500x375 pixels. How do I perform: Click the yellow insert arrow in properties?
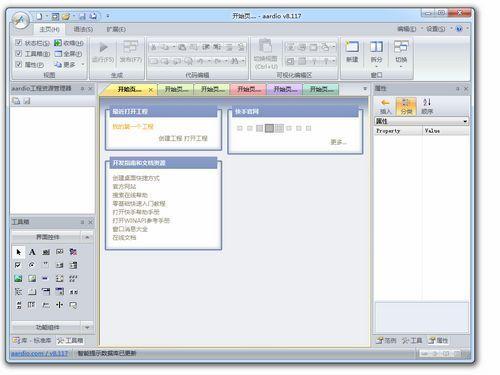coord(386,103)
